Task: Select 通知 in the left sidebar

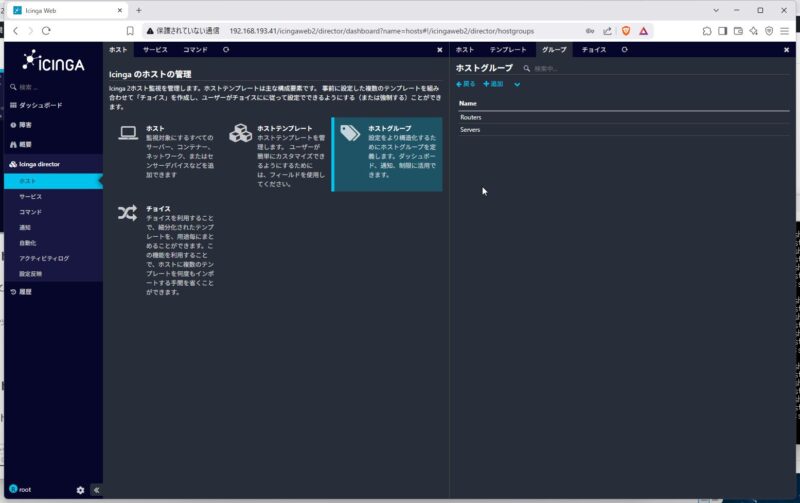Action: (x=25, y=228)
